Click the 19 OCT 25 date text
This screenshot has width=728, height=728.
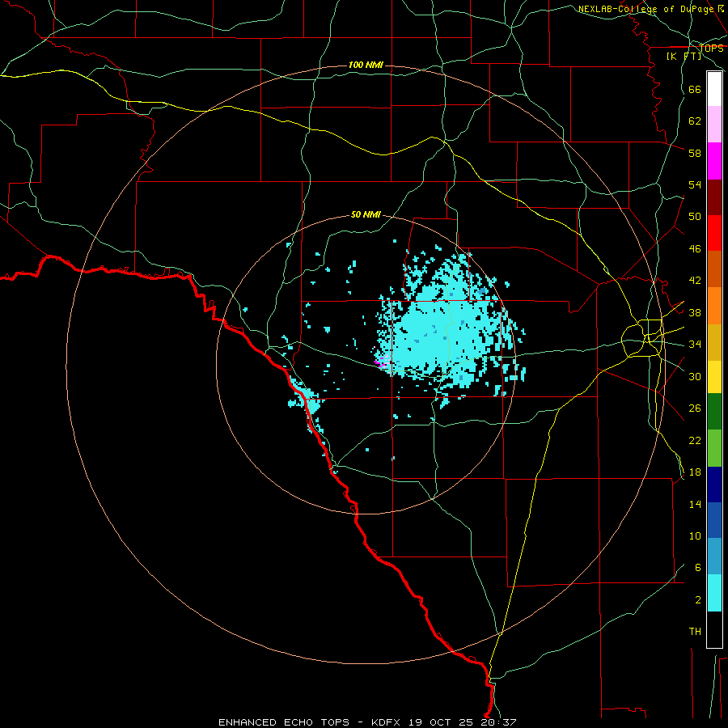(441, 722)
